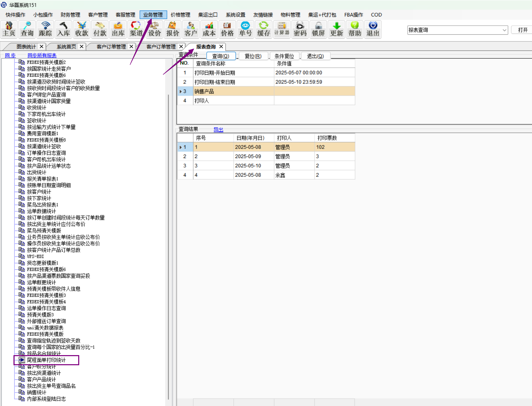532x406 pixels.
Task: Select 内部系统登陆日志 in tree
Action: click(46, 399)
